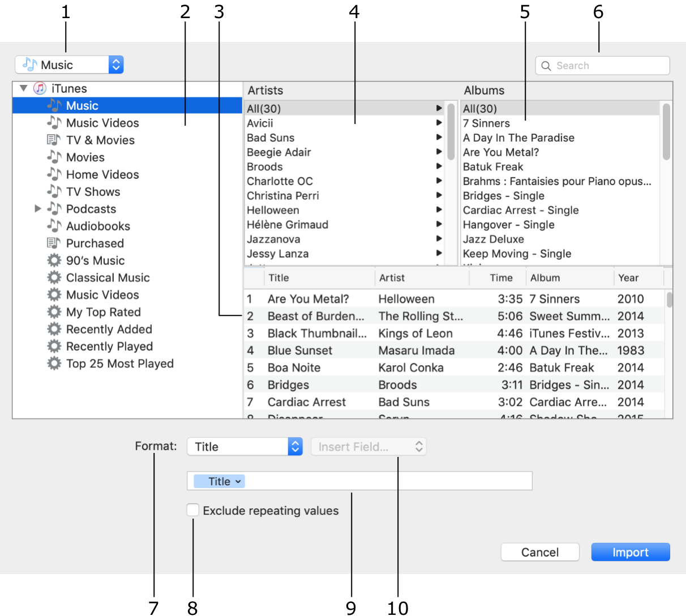This screenshot has height=616, width=686.
Task: Click the Movies note icon
Action: [x=54, y=157]
